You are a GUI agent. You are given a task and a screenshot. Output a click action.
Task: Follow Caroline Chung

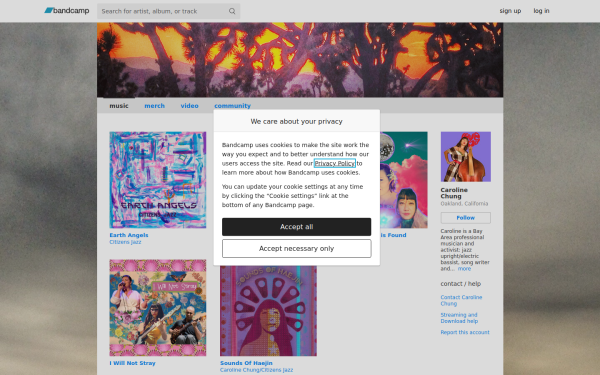(x=466, y=218)
